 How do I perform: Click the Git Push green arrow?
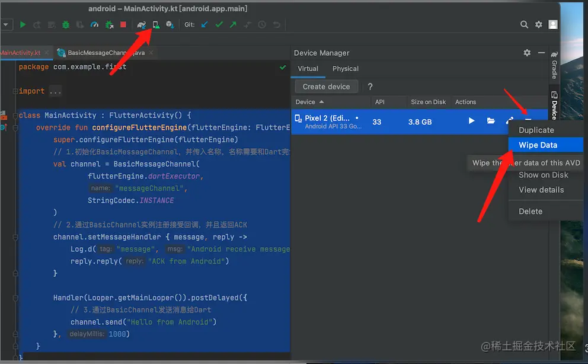pyautogui.click(x=233, y=25)
